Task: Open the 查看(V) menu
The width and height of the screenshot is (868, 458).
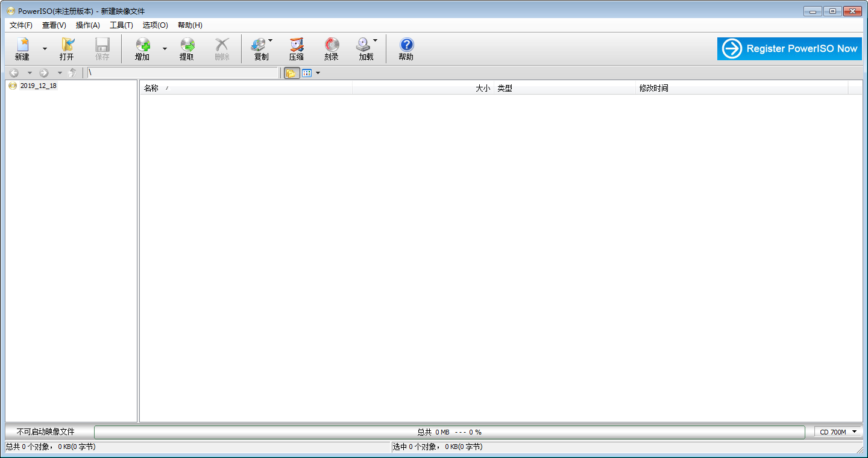Action: coord(54,25)
